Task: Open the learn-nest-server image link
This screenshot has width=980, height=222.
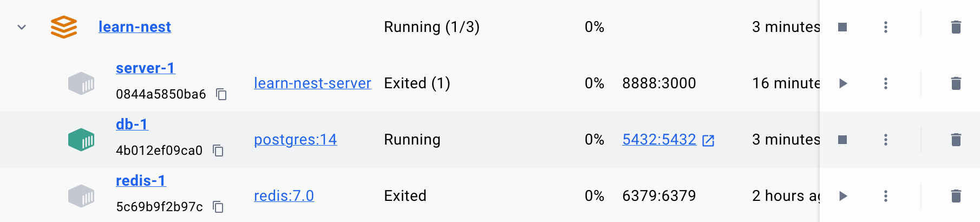Action: click(312, 83)
